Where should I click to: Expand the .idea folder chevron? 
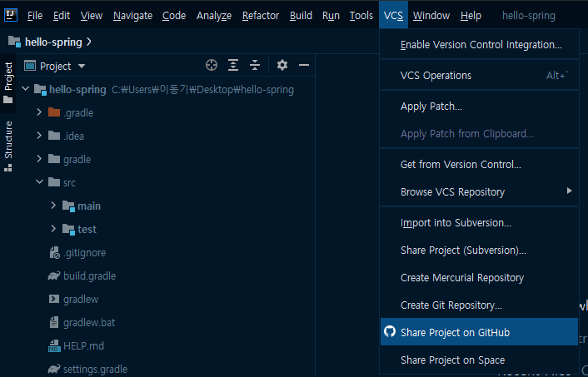click(x=39, y=136)
